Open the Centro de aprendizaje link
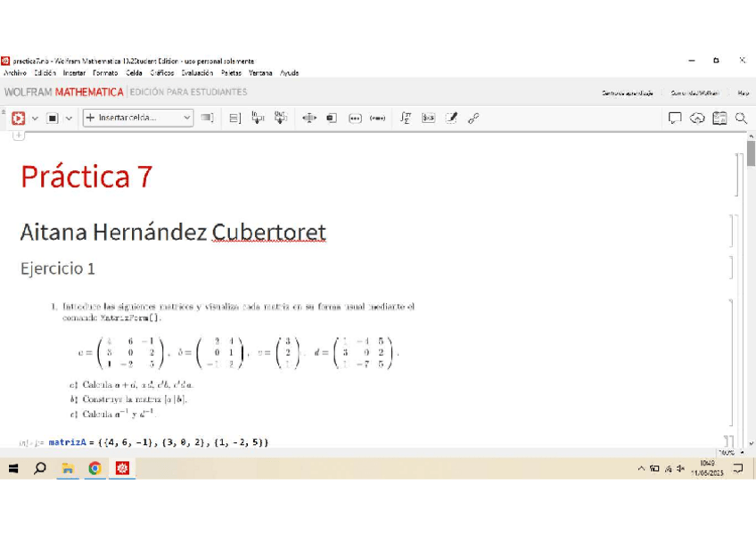The width and height of the screenshot is (756, 534). click(628, 93)
